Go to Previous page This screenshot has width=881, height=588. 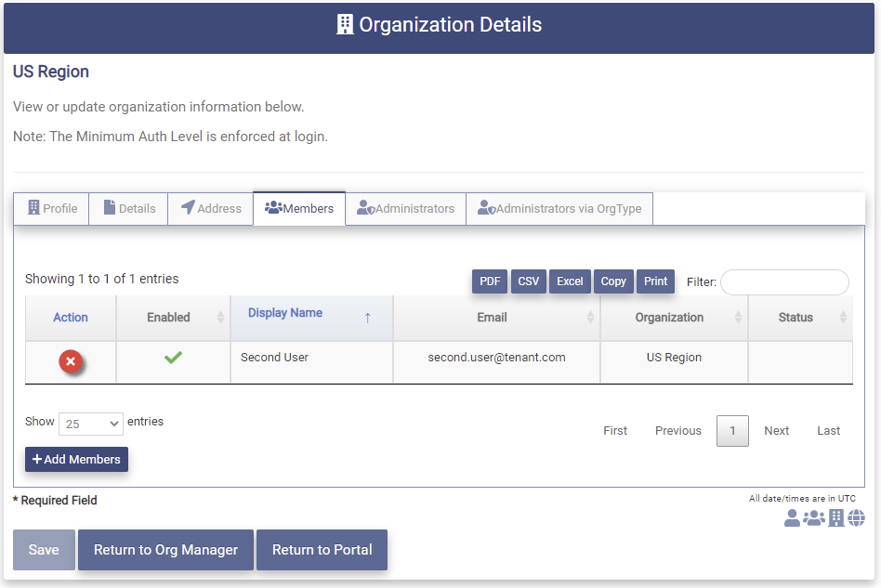[x=678, y=431]
